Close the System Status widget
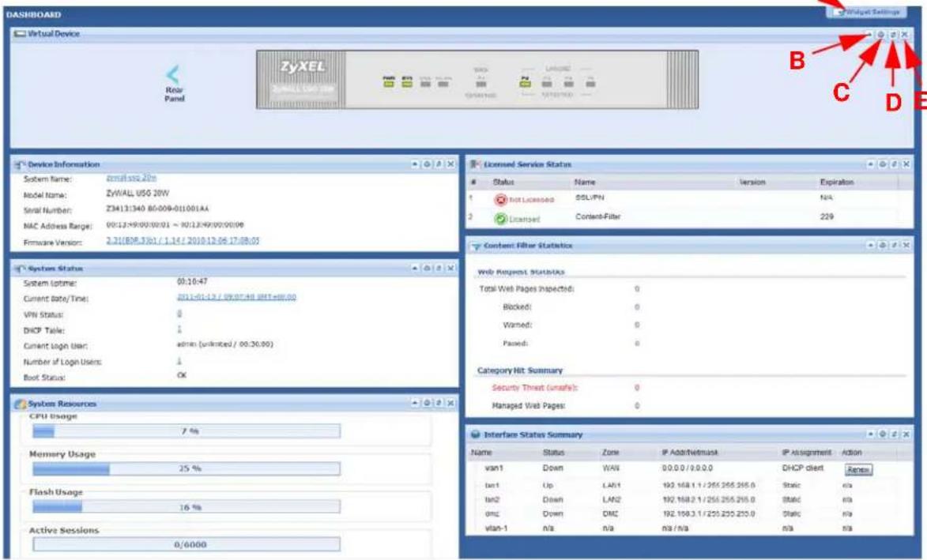 click(x=450, y=269)
